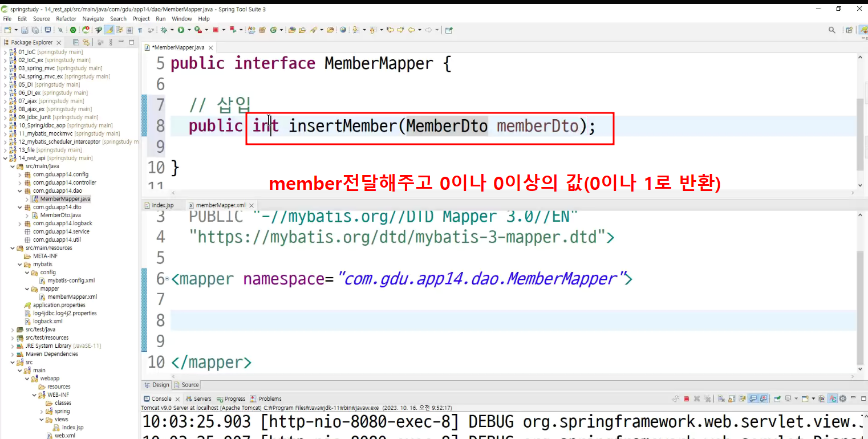The image size is (868, 439).
Task: Click the Save toolbar icon
Action: pos(25,30)
